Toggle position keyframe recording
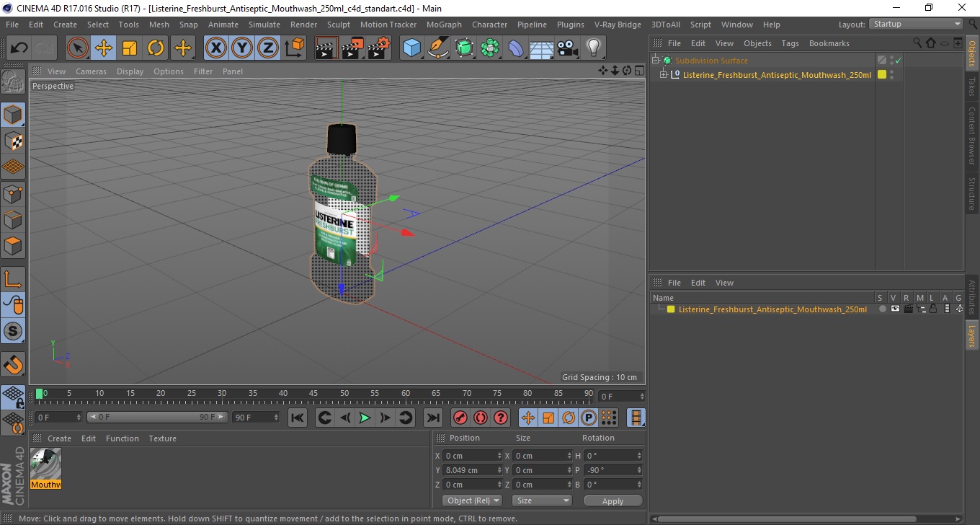 click(528, 418)
